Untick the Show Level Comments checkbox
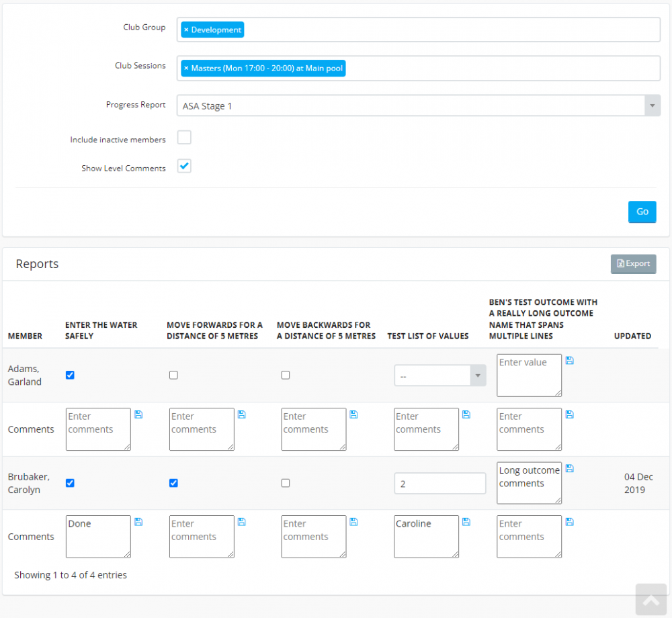672x618 pixels. (x=184, y=166)
